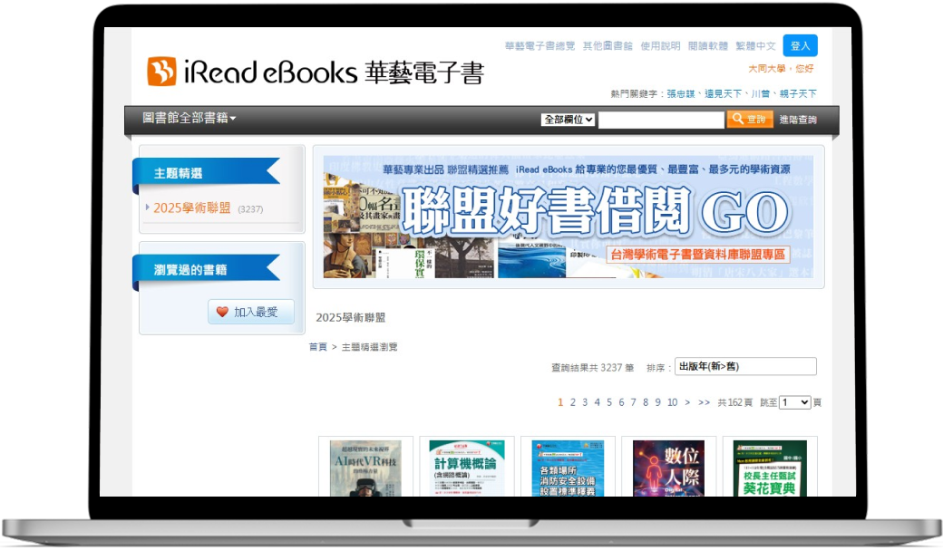The height and width of the screenshot is (560, 943).
Task: Click the >> last page arrow
Action: tap(705, 402)
